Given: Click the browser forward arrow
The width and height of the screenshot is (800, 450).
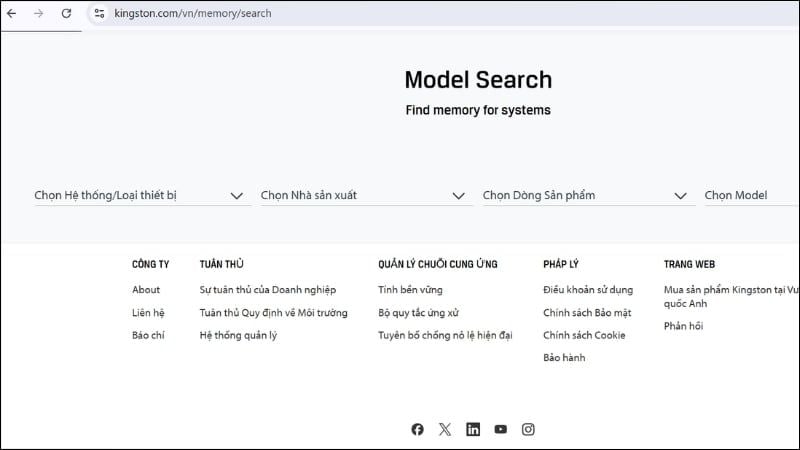Looking at the screenshot, I should point(39,14).
